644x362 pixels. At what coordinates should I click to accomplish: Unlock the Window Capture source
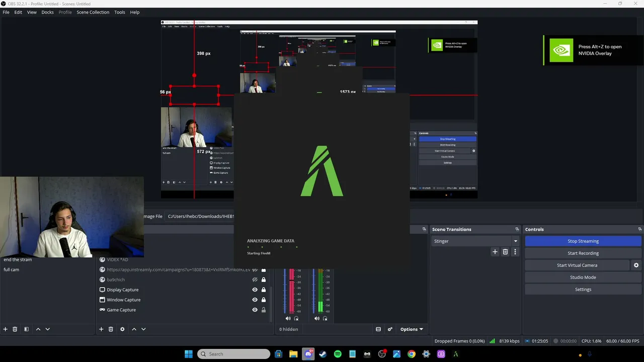(263, 300)
